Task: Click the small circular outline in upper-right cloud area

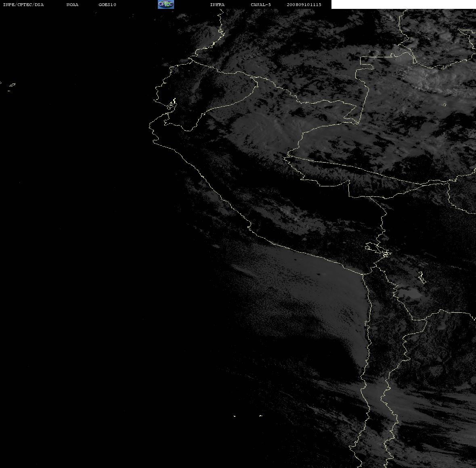Action: click(x=445, y=104)
